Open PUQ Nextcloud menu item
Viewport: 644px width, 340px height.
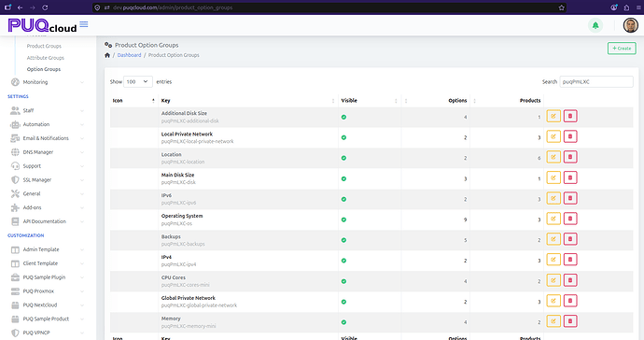[x=48, y=305]
